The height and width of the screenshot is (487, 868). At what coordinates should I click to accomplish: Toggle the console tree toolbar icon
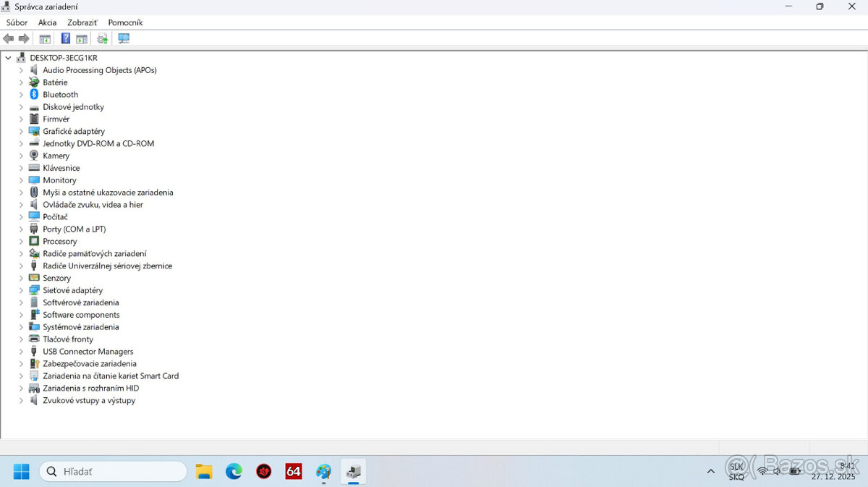[45, 38]
